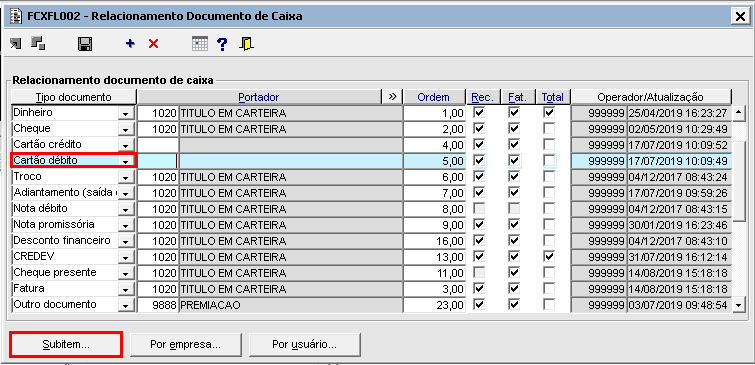Open the calendar grid toolbar icon

[x=200, y=44]
